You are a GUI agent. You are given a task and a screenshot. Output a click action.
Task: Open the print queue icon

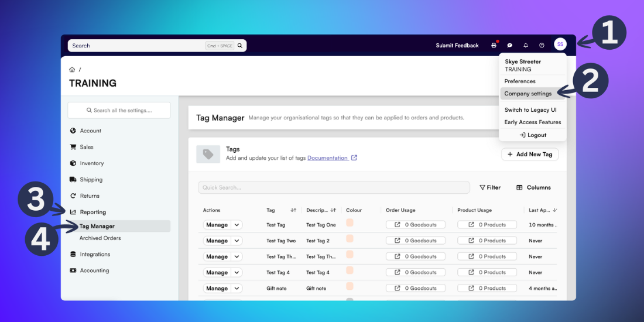[494, 46]
